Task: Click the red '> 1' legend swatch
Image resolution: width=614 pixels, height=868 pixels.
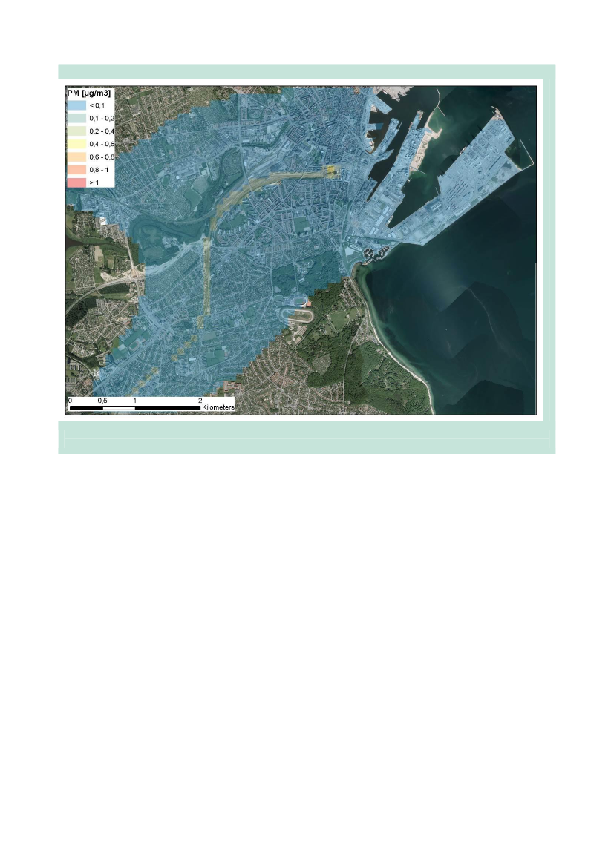Action: coord(76,182)
